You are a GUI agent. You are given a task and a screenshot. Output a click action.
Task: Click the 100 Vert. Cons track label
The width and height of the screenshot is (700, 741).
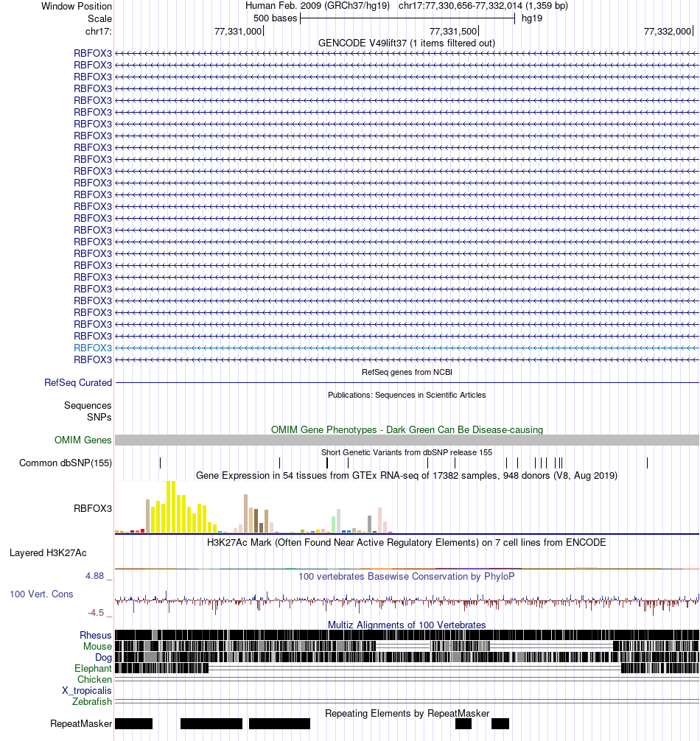[41, 594]
